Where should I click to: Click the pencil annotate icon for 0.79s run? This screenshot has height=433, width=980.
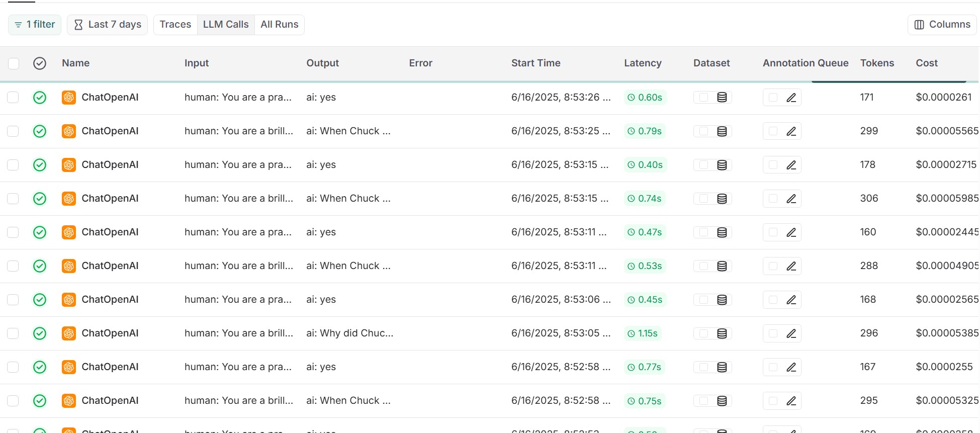pyautogui.click(x=791, y=131)
